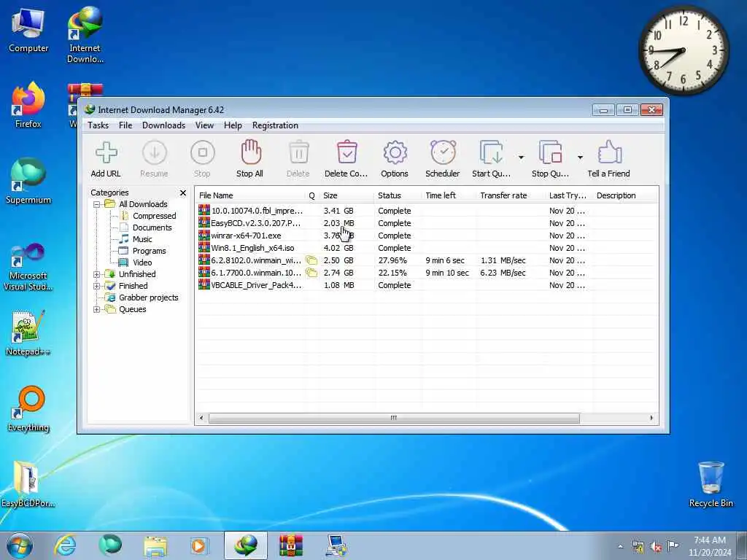The width and height of the screenshot is (747, 560).
Task: Open the Notepad++ desktop shortcut
Action: 28,332
